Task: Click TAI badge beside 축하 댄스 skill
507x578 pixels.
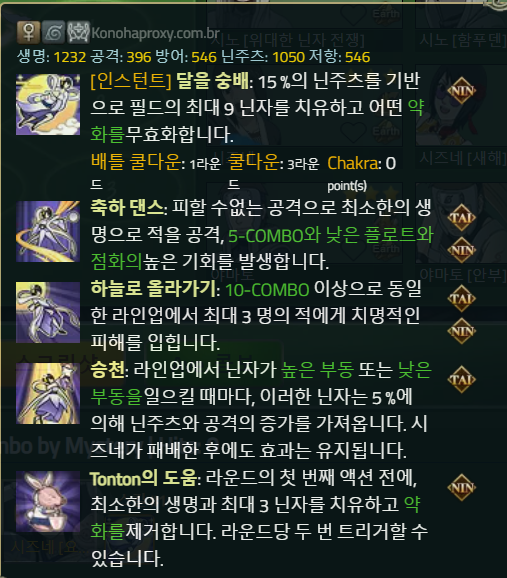Action: pos(461,218)
